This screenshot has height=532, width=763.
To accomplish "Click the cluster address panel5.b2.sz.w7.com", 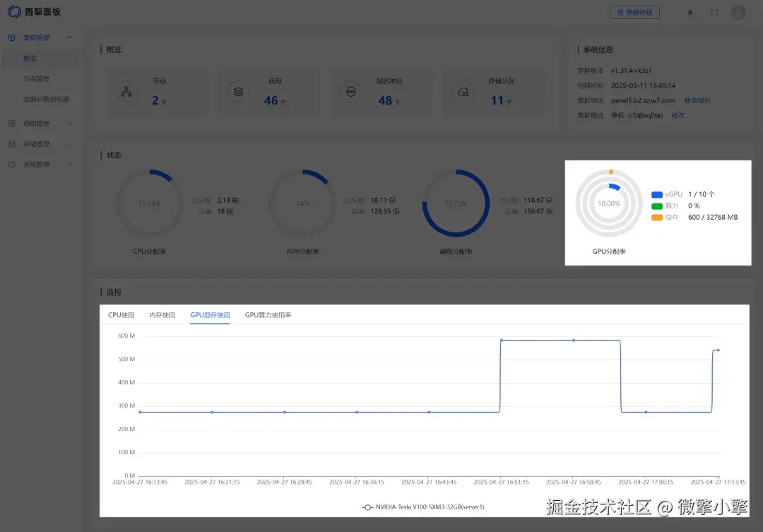I will pyautogui.click(x=643, y=101).
